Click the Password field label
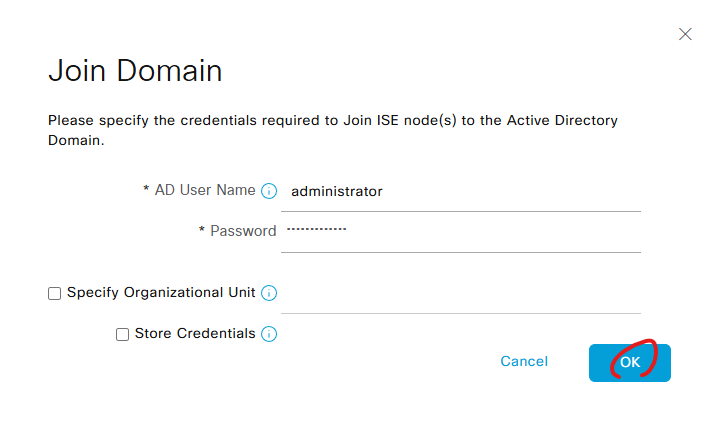This screenshot has height=430, width=715. coord(243,231)
